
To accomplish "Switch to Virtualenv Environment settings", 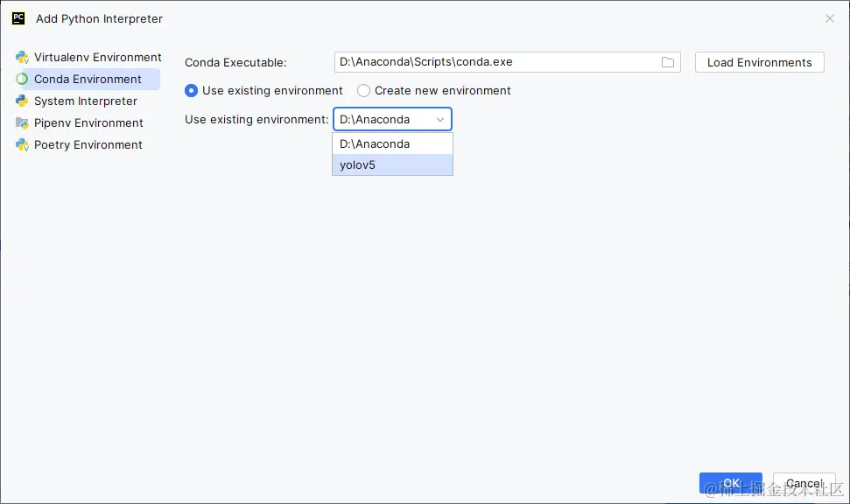I will click(97, 58).
